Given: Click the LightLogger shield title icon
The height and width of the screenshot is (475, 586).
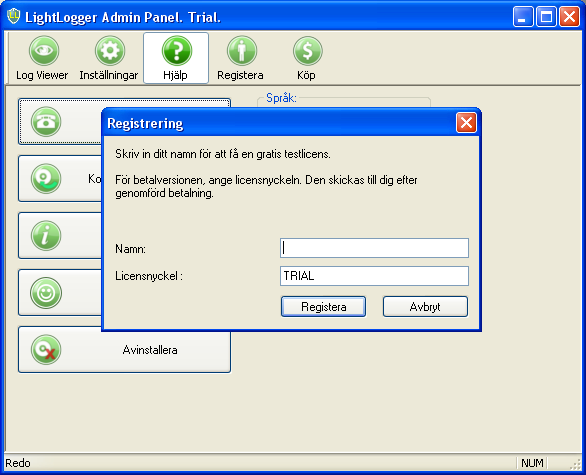Looking at the screenshot, I should (x=14, y=16).
